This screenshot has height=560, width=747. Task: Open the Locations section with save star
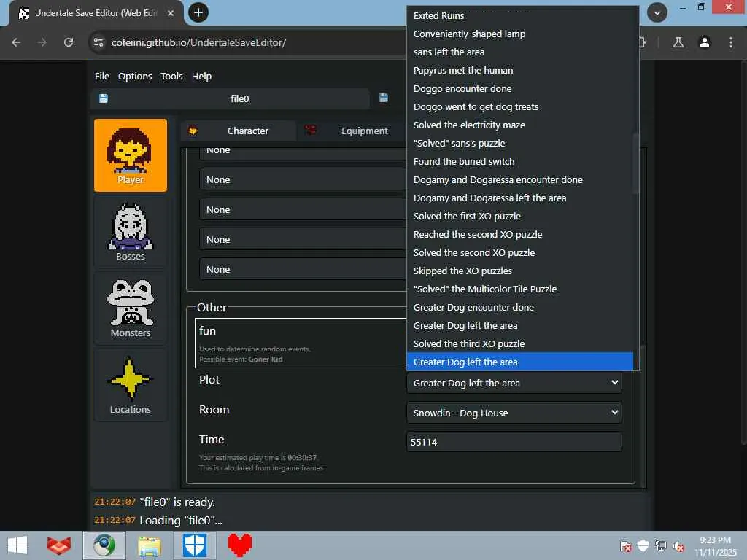[x=131, y=385]
